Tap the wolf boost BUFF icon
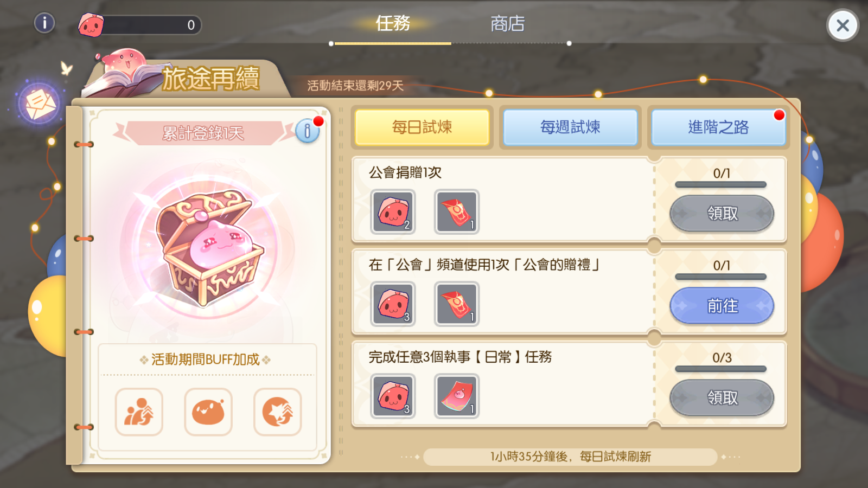Screen dimensions: 868x488 tap(278, 412)
